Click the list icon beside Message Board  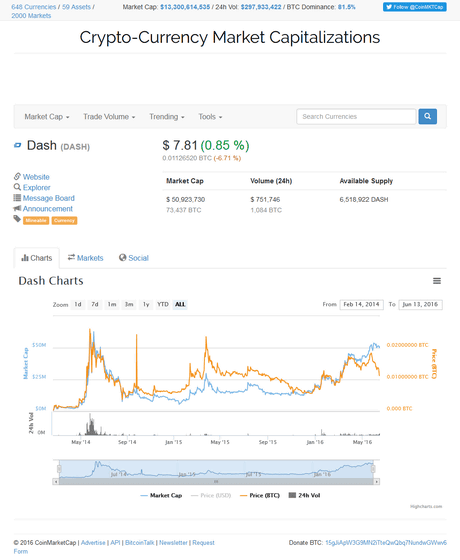tap(17, 198)
